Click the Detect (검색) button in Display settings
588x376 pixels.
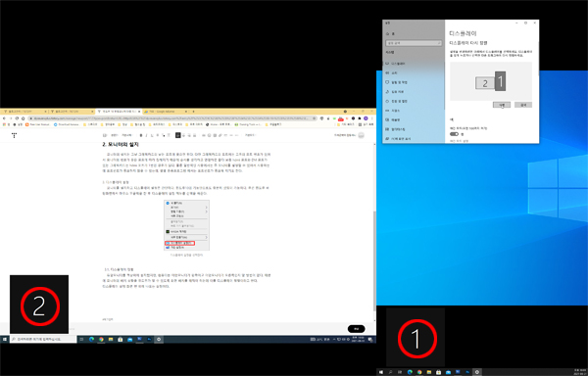(x=523, y=105)
